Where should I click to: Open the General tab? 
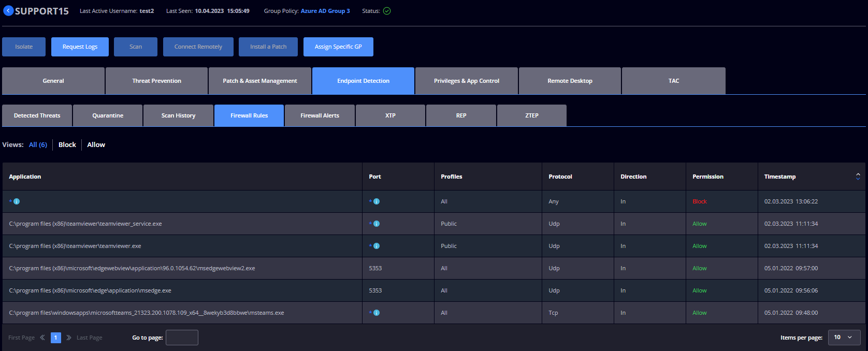point(53,81)
